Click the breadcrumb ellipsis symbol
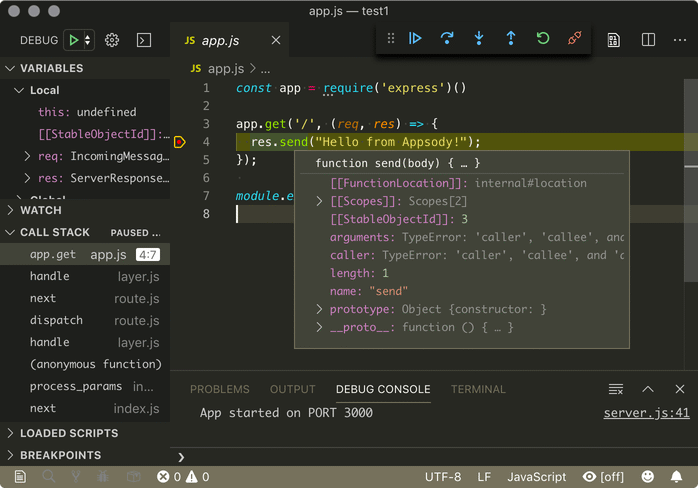Image resolution: width=698 pixels, height=488 pixels. tap(265, 70)
